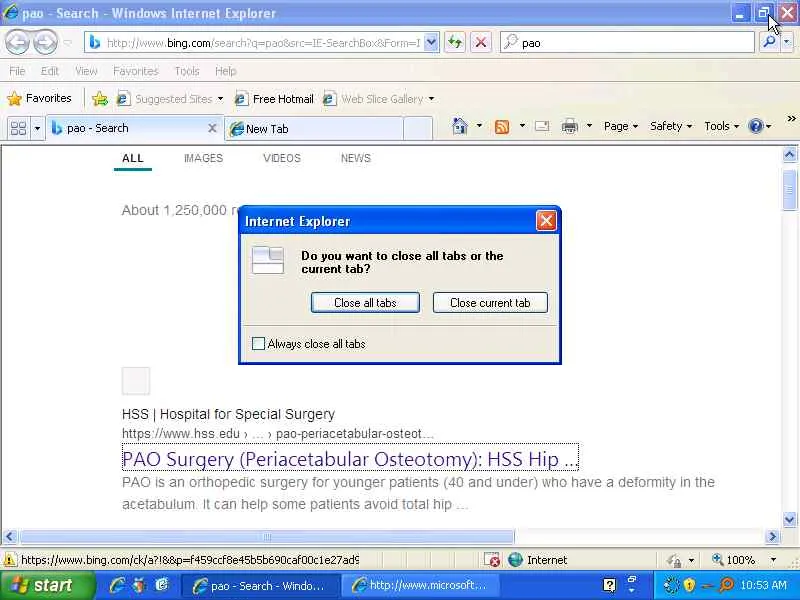Click the Add to Favorites Bar star icon
Image resolution: width=800 pixels, height=600 pixels.
(100, 98)
